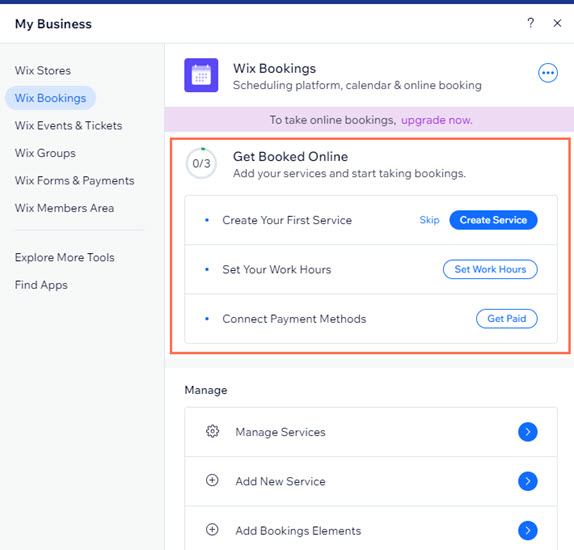This screenshot has height=550, width=574.
Task: Click the Create Service button
Action: [x=493, y=220]
